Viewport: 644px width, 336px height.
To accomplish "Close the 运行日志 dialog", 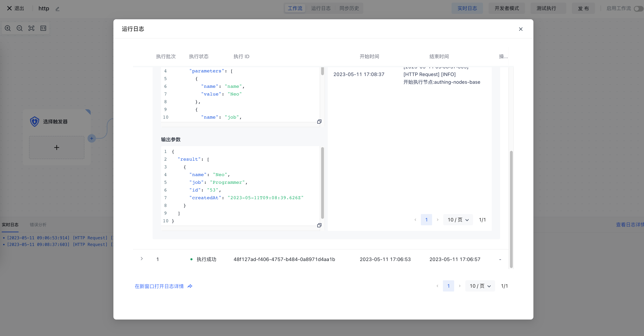I will click(x=521, y=29).
